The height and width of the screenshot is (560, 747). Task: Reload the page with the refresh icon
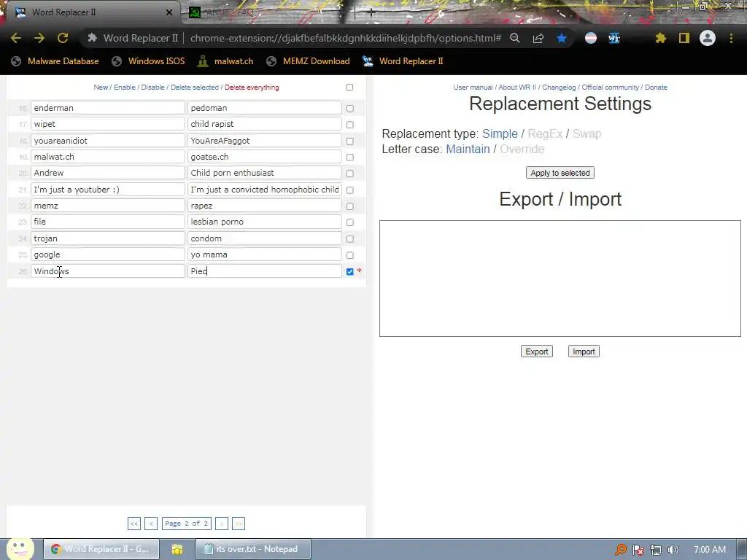[63, 38]
